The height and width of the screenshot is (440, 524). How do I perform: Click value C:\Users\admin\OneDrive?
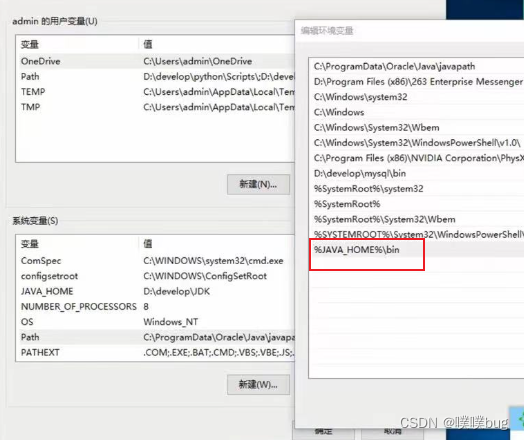pyautogui.click(x=198, y=61)
